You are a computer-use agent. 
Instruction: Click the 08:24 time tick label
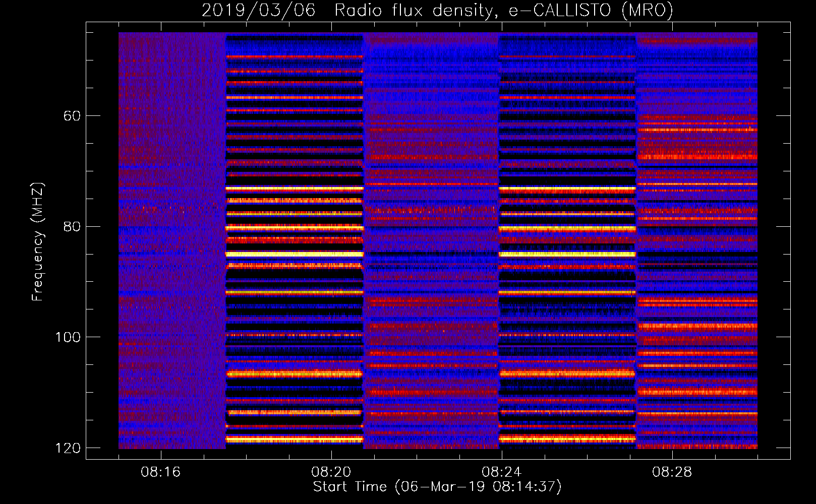(502, 472)
